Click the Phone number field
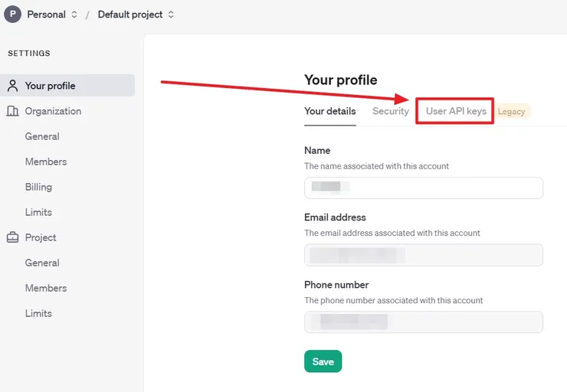This screenshot has width=567, height=392. click(423, 322)
